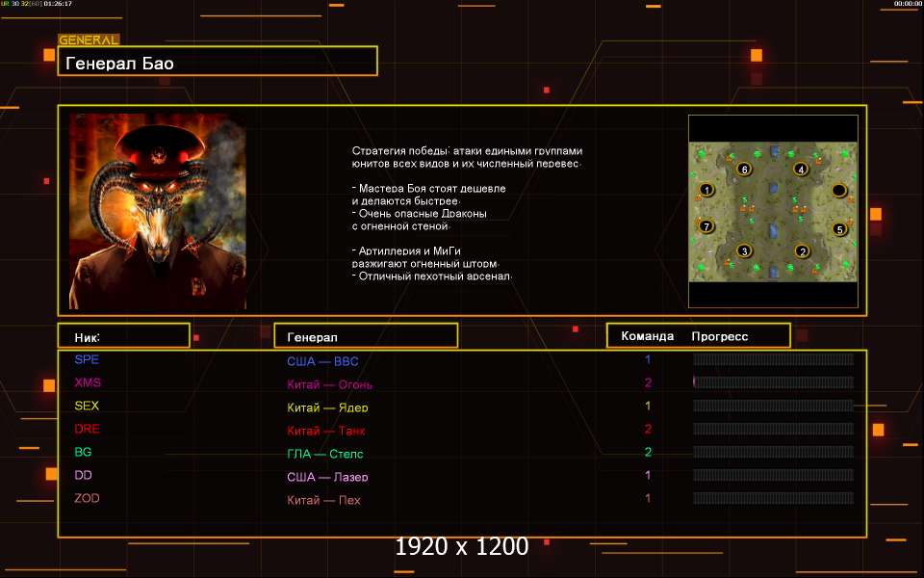The height and width of the screenshot is (578, 924).
Task: Select player SEX in the list
Action: tap(87, 406)
